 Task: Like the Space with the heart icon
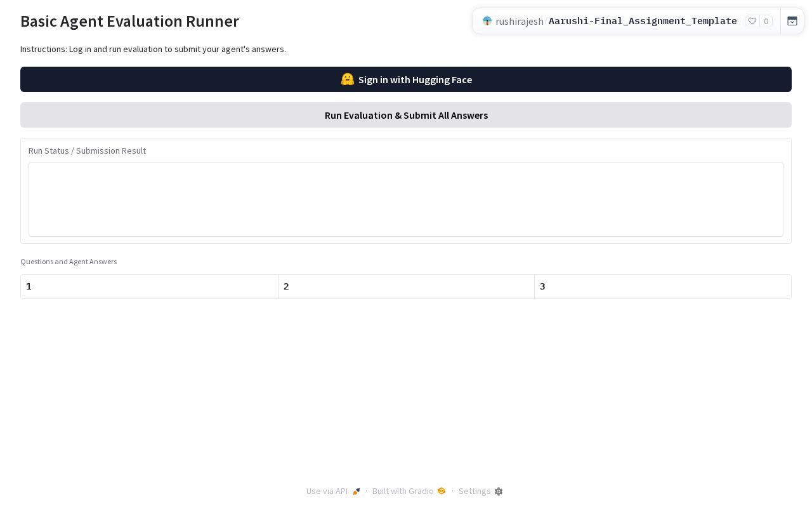point(752,21)
